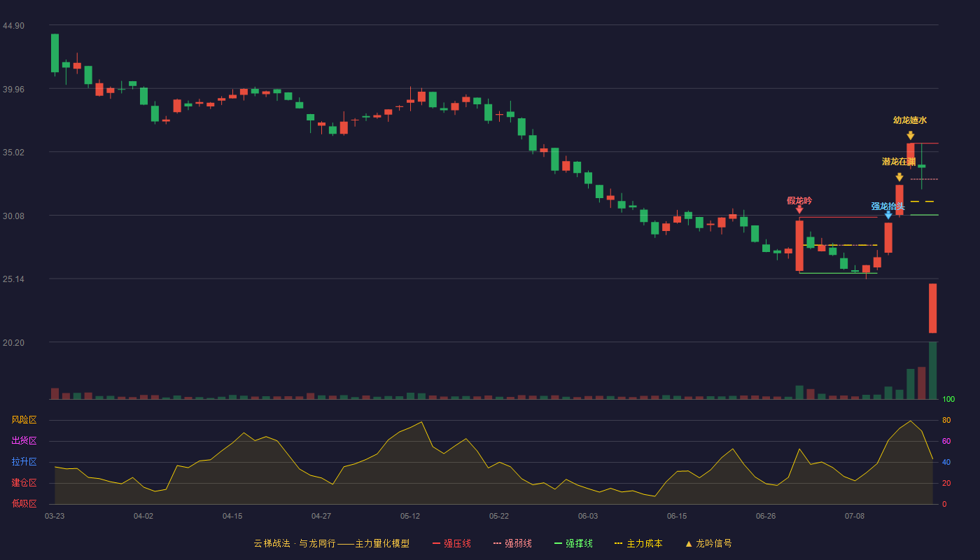The image size is (980, 560).
Task: Click the tallest volume bar at far right
Action: click(932, 370)
